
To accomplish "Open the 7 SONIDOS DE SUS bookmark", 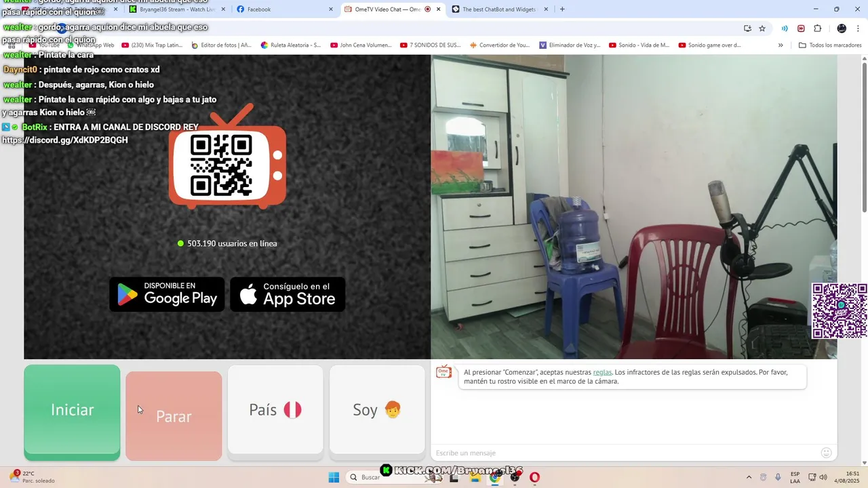I will tap(431, 45).
